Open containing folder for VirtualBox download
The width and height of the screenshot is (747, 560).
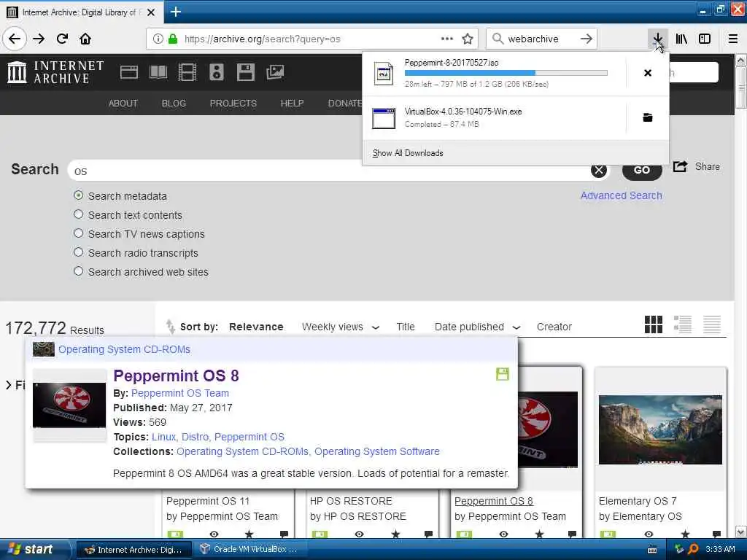pos(648,117)
